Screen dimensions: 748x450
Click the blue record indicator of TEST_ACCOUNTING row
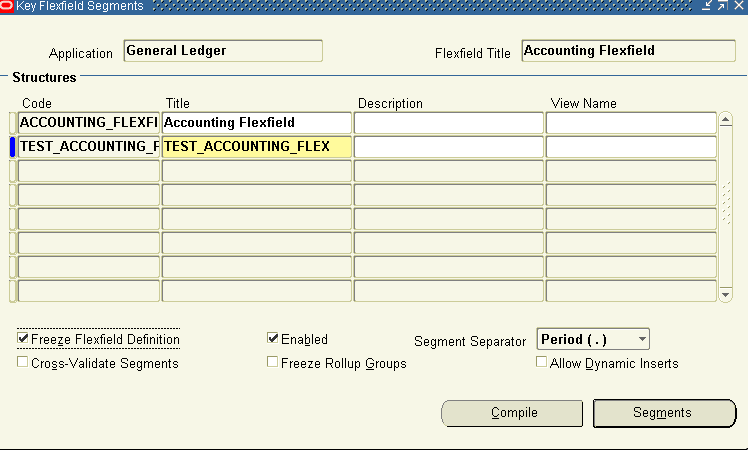pos(13,147)
